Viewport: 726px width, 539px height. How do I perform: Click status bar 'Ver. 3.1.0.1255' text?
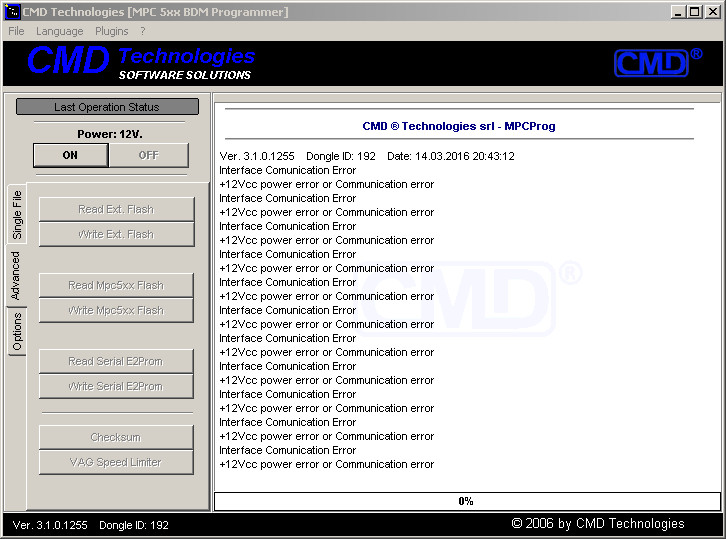point(50,525)
